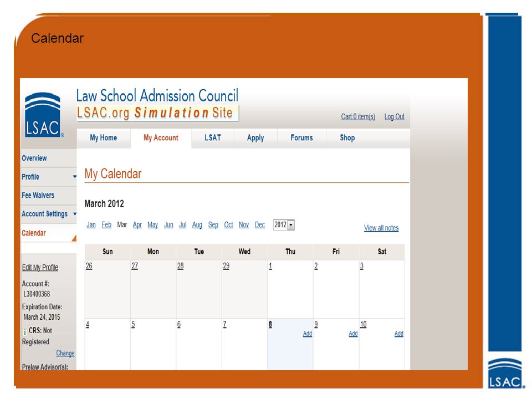Click the Edit My Profile link

click(40, 267)
